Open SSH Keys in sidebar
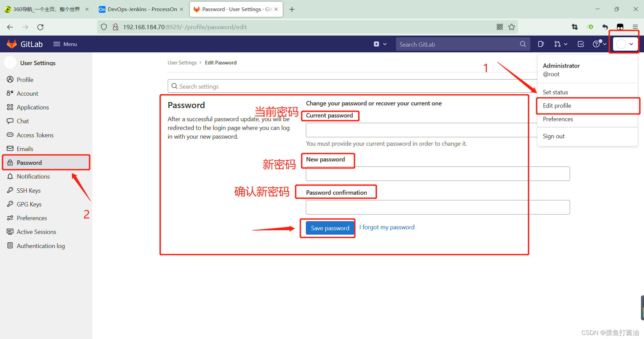This screenshot has height=339, width=644. tap(46, 190)
